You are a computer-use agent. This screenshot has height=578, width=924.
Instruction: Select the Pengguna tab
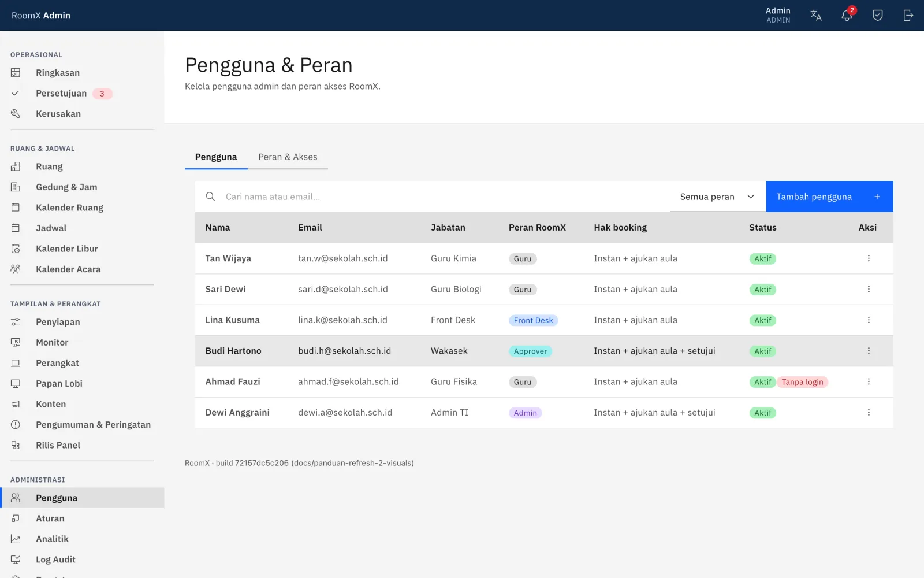click(x=216, y=157)
